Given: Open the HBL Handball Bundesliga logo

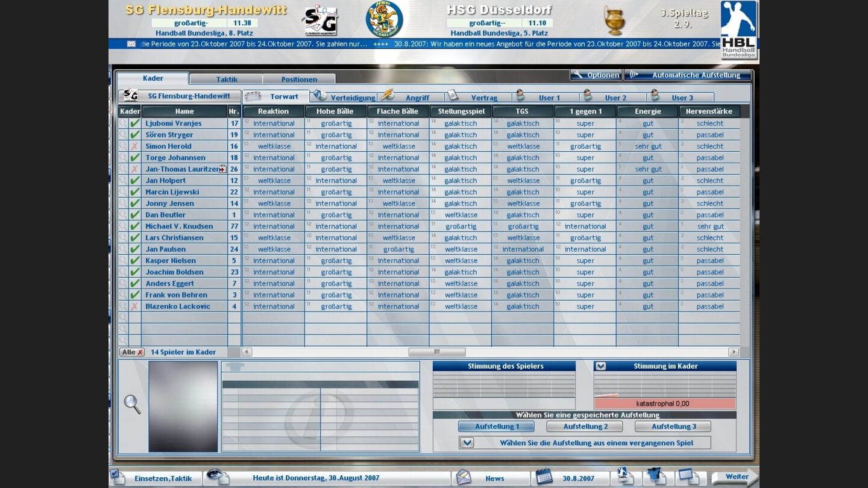Looking at the screenshot, I should (738, 30).
